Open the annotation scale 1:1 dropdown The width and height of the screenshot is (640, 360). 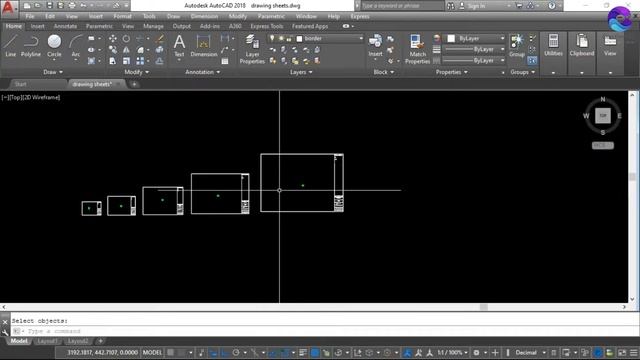[453, 353]
